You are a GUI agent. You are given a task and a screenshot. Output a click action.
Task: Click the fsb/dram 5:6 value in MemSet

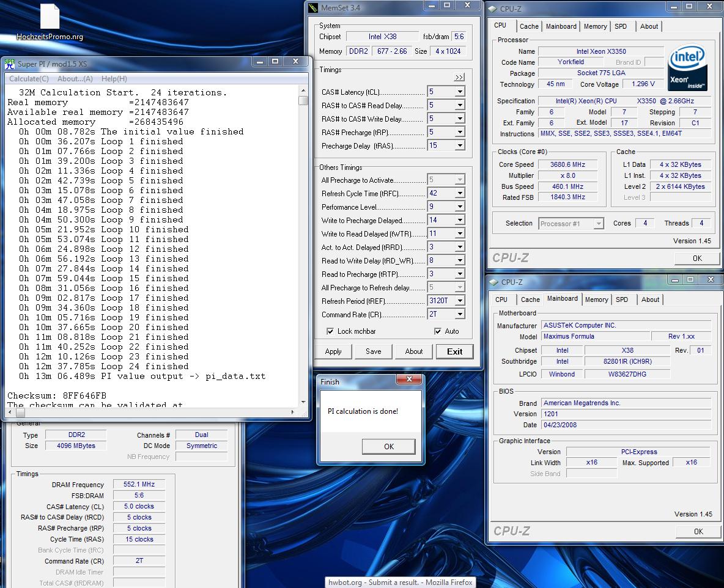pyautogui.click(x=459, y=37)
